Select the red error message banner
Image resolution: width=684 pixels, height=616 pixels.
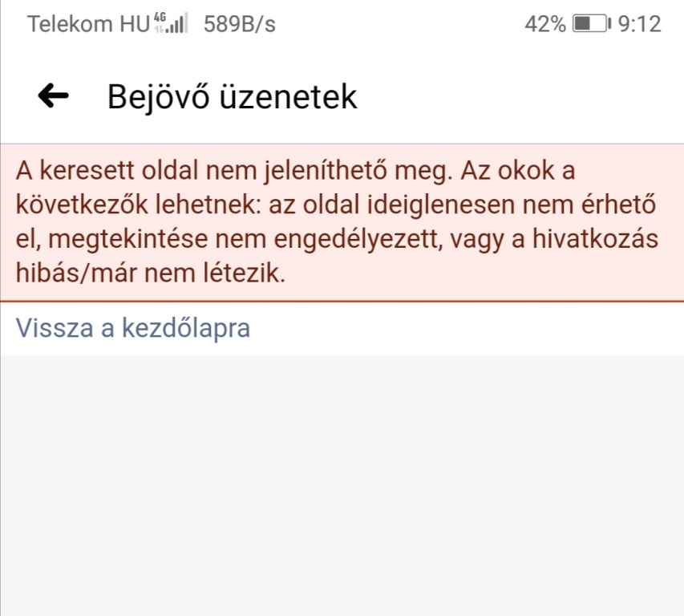342,221
